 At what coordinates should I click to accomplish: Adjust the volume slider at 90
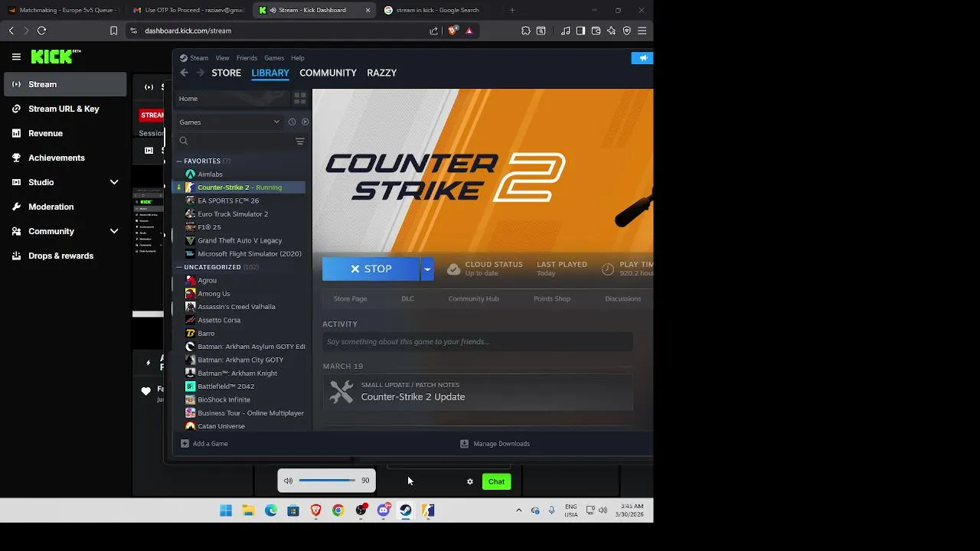(327, 481)
